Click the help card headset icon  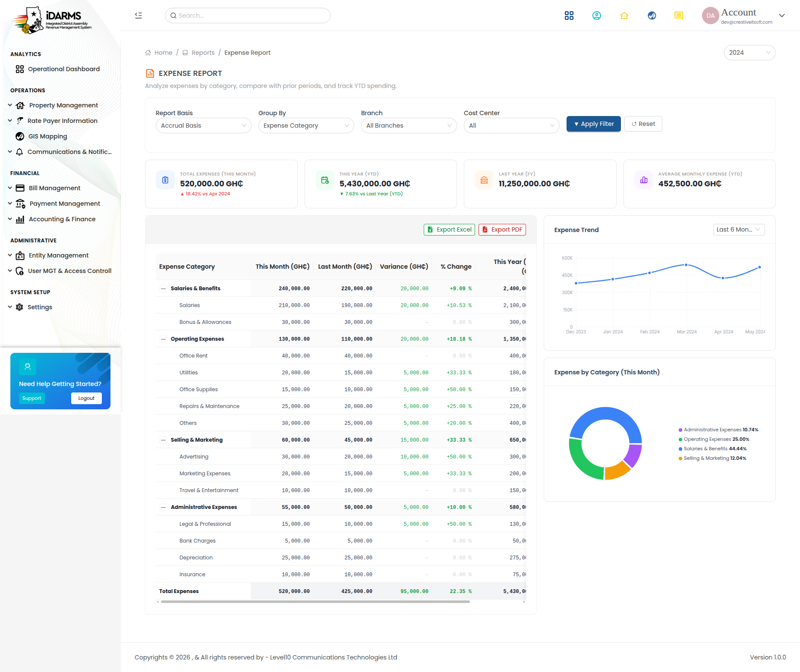[x=28, y=367]
